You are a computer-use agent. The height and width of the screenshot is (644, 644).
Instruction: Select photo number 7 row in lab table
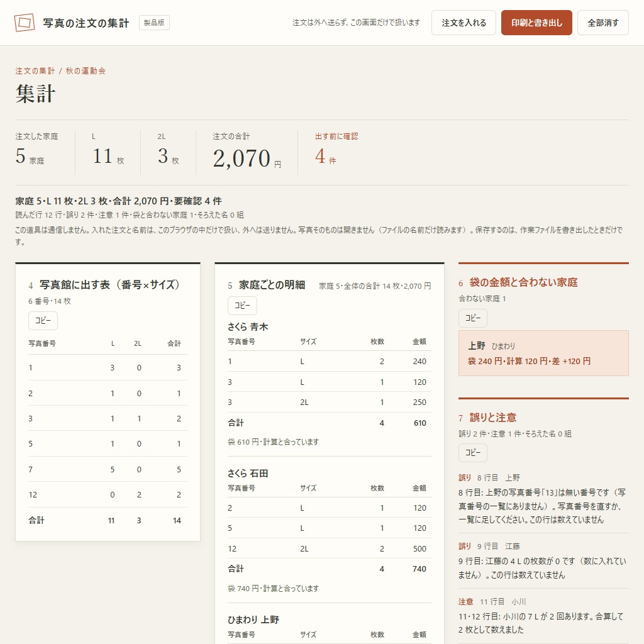point(108,469)
